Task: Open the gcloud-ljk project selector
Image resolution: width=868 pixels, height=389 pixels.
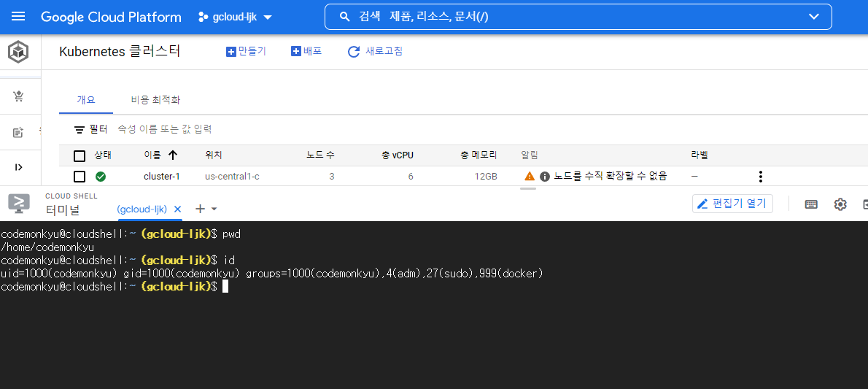Action: coord(235,18)
